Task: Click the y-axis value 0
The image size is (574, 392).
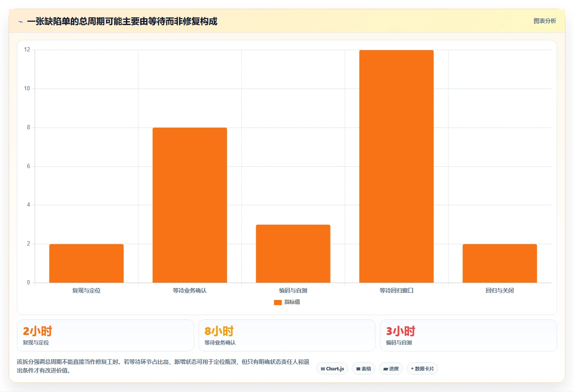Action: click(x=29, y=283)
